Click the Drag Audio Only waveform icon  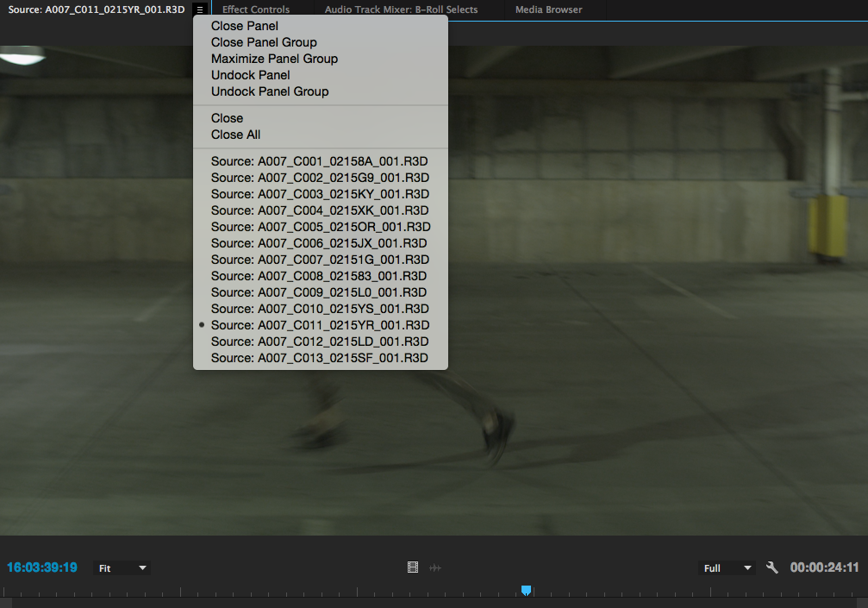click(x=435, y=567)
